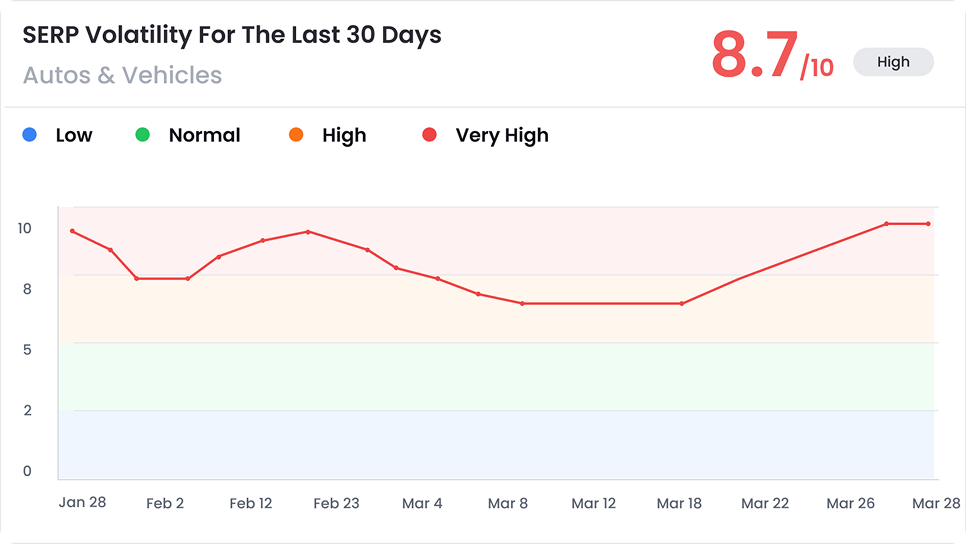Toggle the Low legend label
The height and width of the screenshot is (544, 966).
(74, 135)
